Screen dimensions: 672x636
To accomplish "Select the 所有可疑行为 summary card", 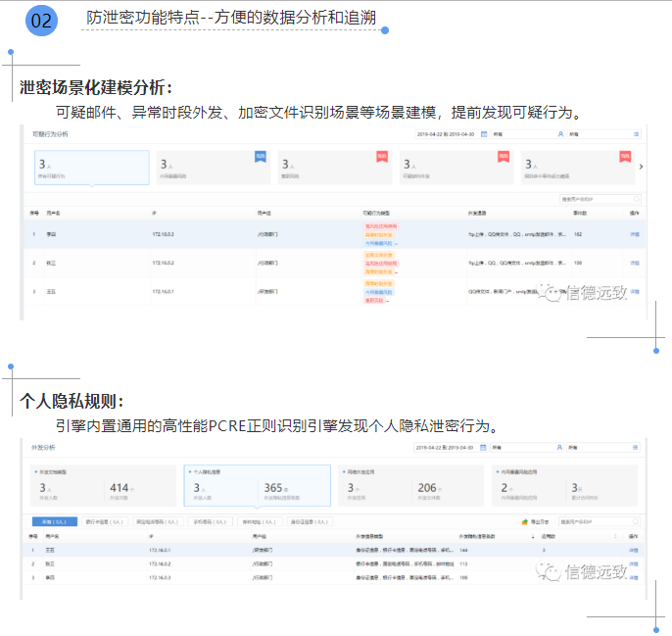I will 92,168.
